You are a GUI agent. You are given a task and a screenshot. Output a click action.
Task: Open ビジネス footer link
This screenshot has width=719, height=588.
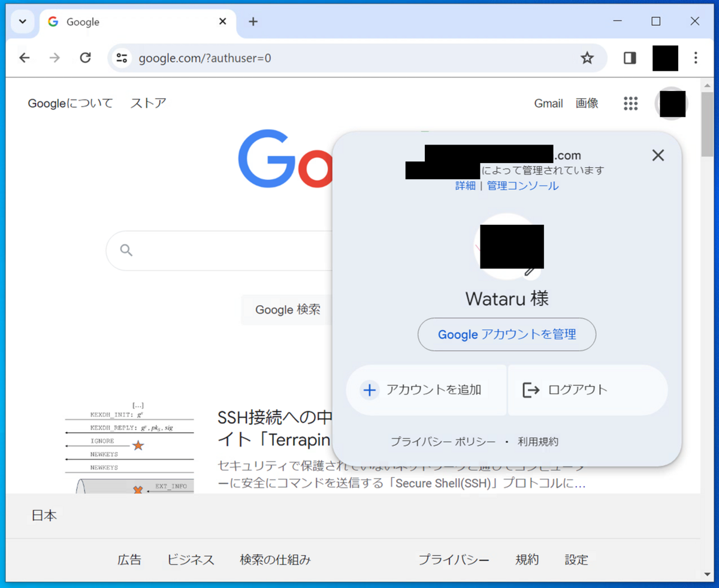click(x=191, y=560)
